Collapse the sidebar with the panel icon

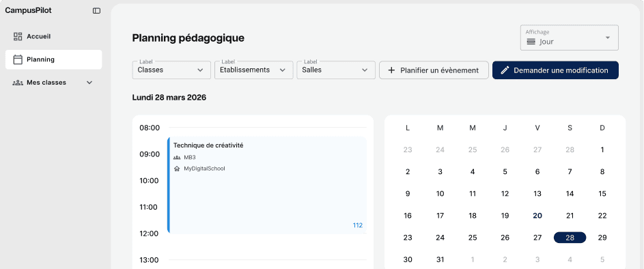click(x=96, y=11)
